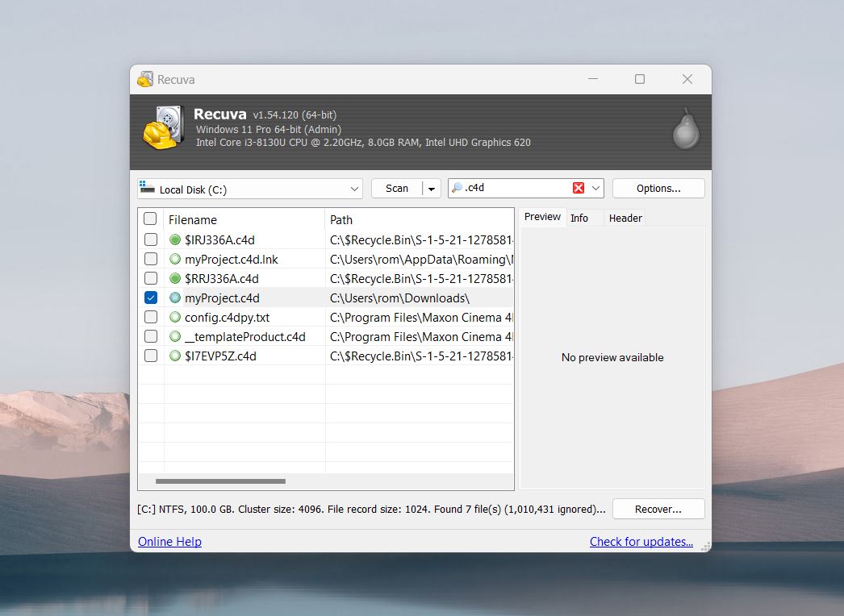The height and width of the screenshot is (616, 844).
Task: Sort by the Path column header
Action: tap(420, 219)
